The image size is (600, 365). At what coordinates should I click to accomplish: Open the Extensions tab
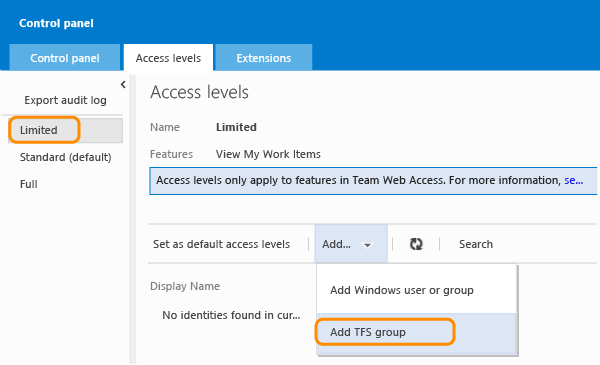(264, 58)
